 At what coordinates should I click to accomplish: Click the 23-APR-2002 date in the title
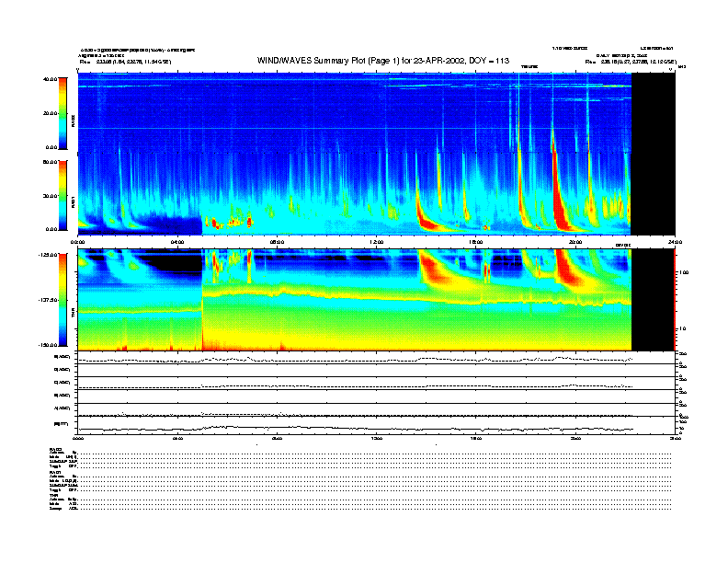point(441,61)
